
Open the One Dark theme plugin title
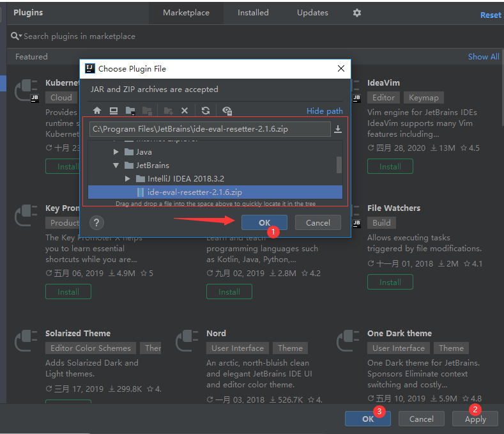399,333
